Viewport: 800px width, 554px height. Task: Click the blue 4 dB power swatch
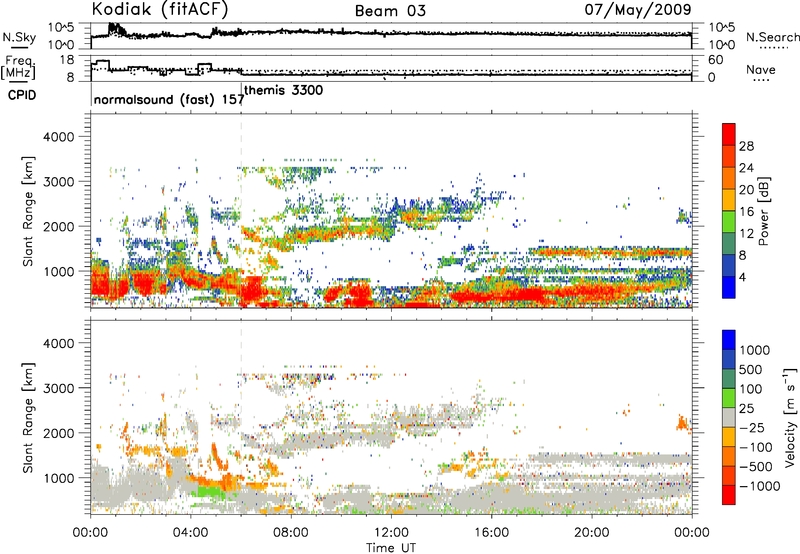(729, 287)
